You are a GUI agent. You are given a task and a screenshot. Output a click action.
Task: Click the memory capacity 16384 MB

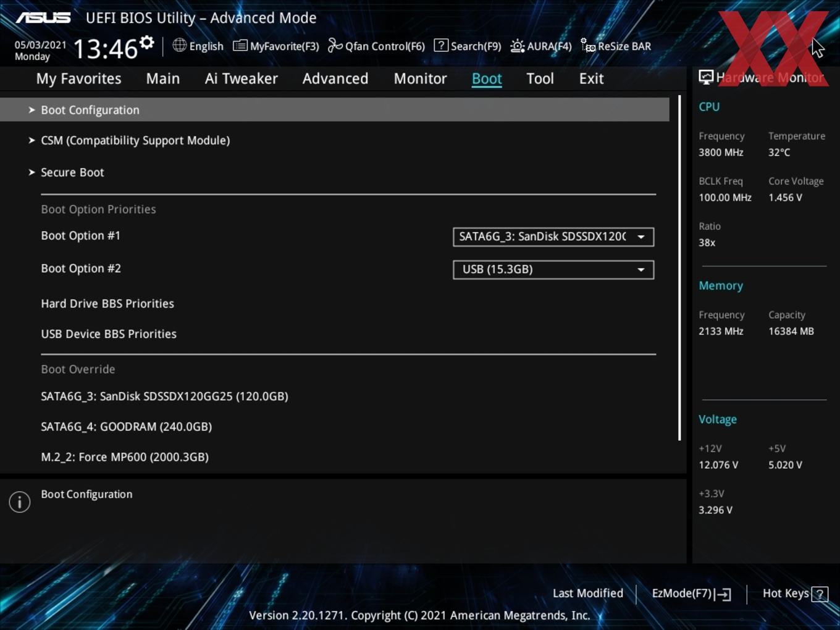tap(791, 331)
